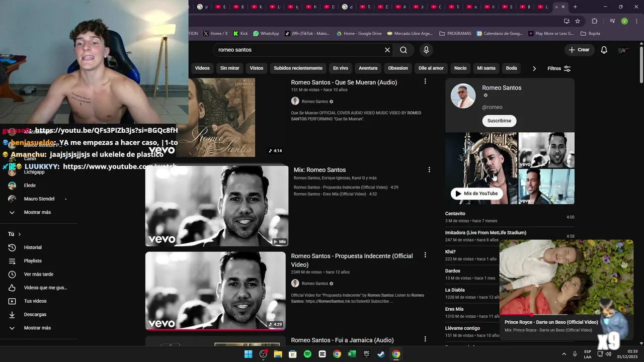Open a new browser tab
The height and width of the screenshot is (362, 644).
[x=575, y=7]
